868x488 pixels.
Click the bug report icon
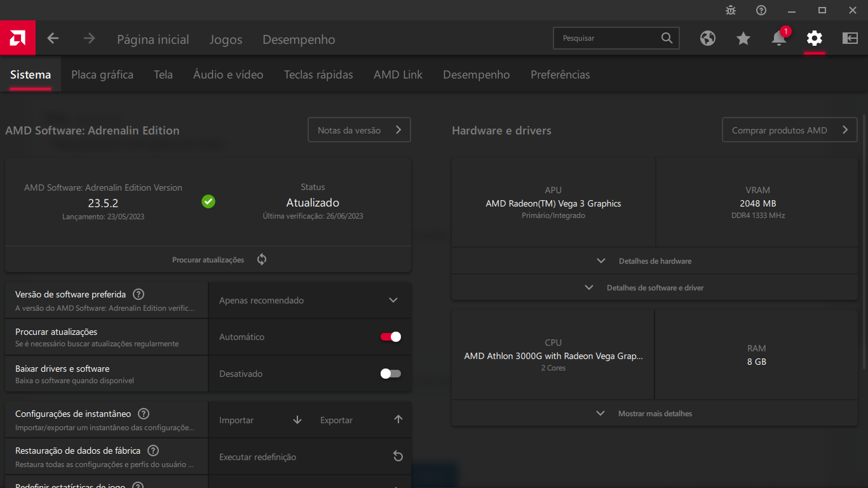click(731, 10)
